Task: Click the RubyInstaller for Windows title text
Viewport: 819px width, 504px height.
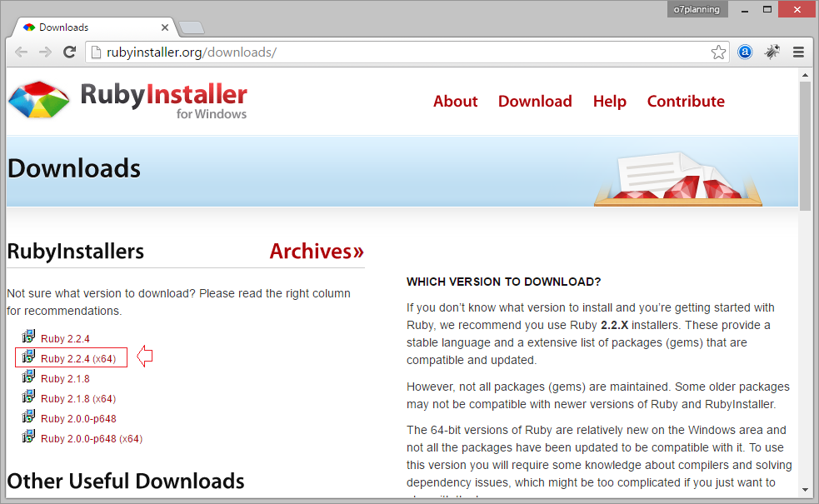Action: (163, 101)
